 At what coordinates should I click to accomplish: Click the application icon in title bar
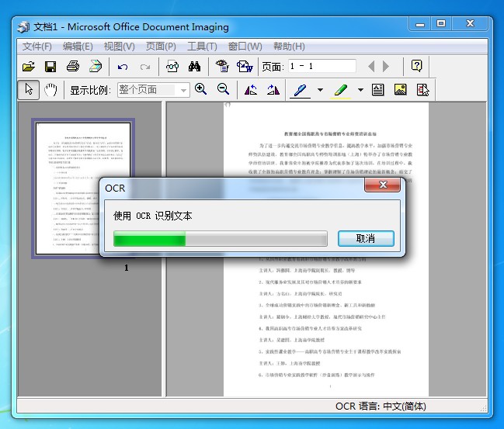(23, 27)
